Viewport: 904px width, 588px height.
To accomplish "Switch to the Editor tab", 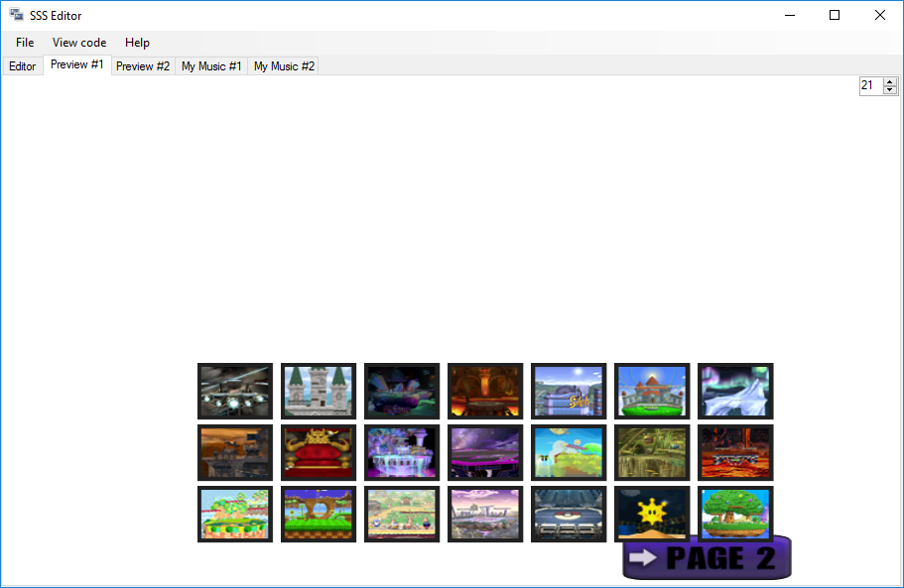I will pos(23,66).
